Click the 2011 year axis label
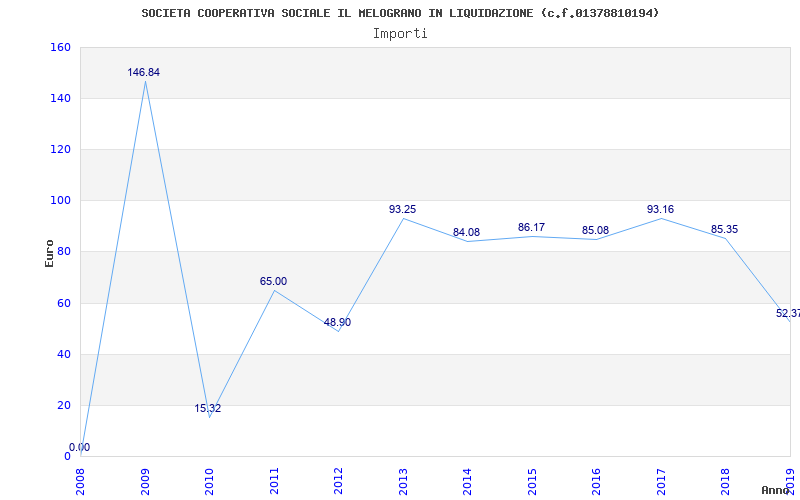The width and height of the screenshot is (800, 500). pyautogui.click(x=274, y=482)
